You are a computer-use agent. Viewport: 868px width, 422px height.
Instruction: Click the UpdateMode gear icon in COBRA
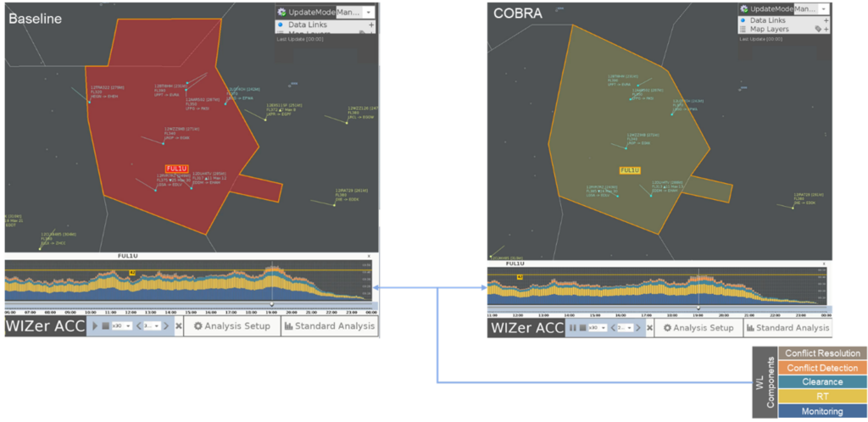coord(744,8)
